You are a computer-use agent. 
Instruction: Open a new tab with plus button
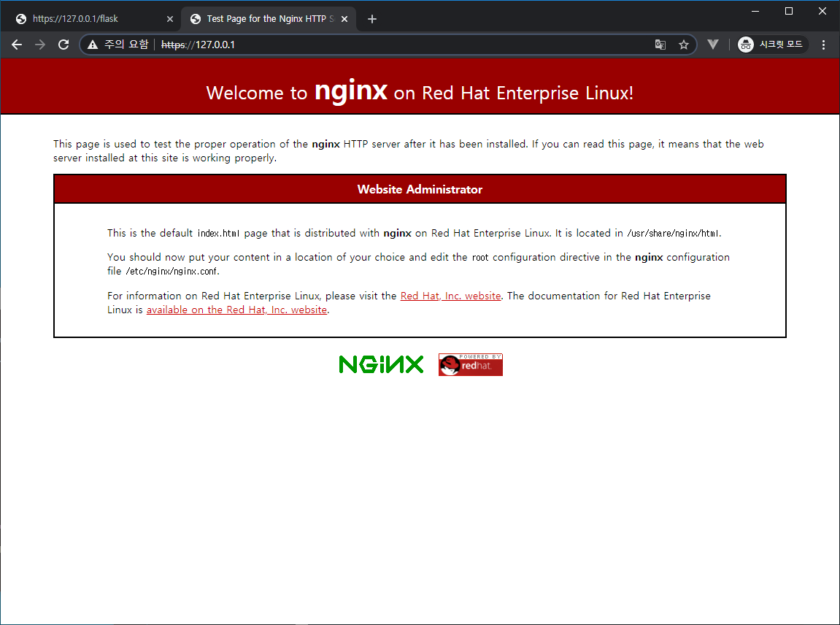point(371,19)
